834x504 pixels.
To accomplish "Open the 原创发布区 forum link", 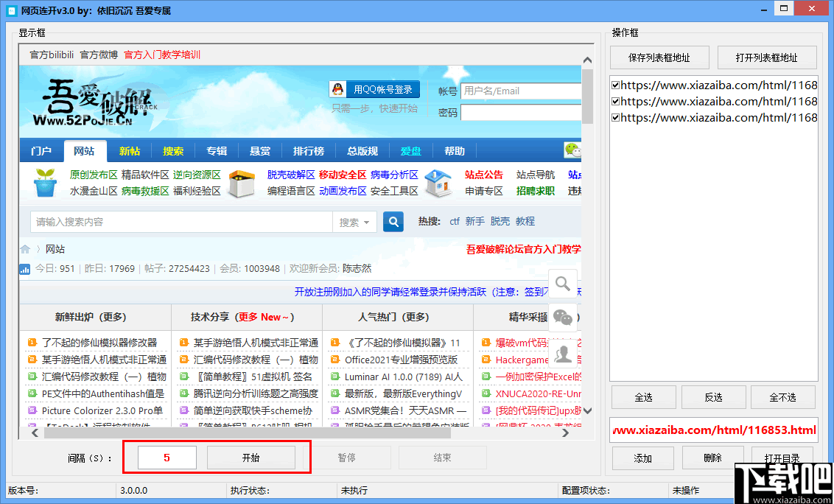I will tap(94, 175).
